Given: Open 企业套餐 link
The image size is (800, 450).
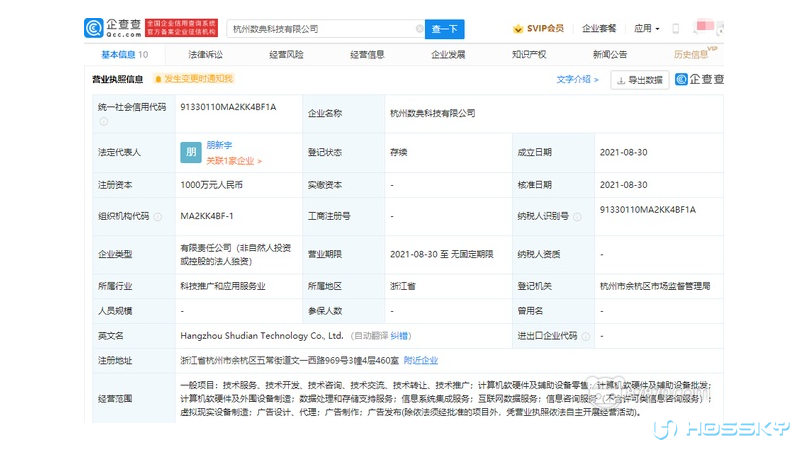Looking at the screenshot, I should coord(599,29).
